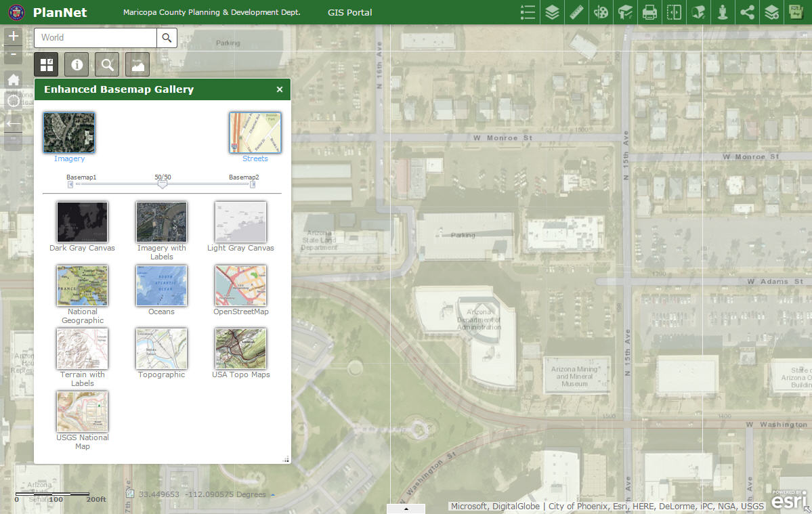The image size is (812, 514).
Task: Click the Arizona Department of Administration label
Action: point(479,320)
